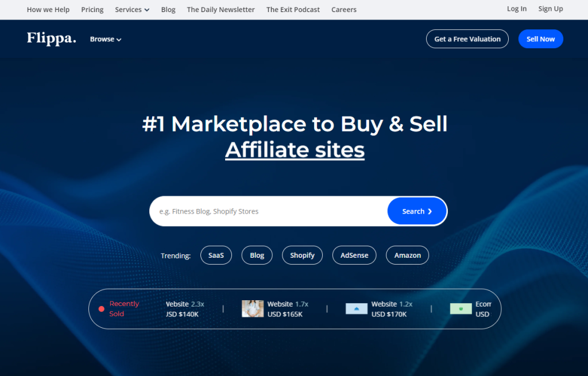Focus the marketplace search input field
The image size is (588, 376).
(269, 211)
